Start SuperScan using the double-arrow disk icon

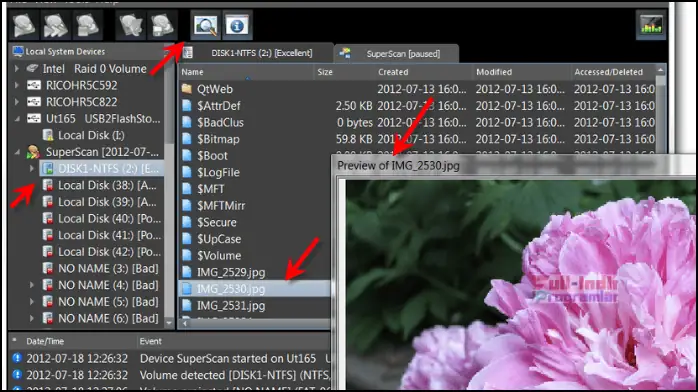[x=55, y=26]
